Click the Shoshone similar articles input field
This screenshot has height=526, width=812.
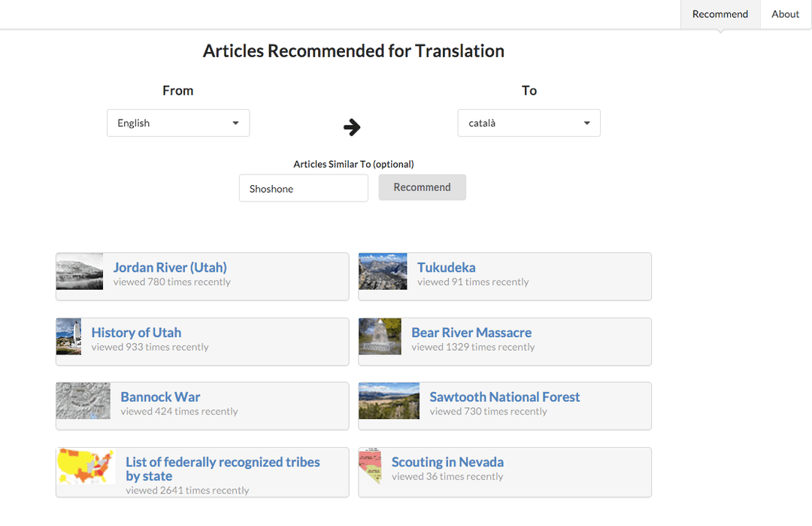coord(303,188)
